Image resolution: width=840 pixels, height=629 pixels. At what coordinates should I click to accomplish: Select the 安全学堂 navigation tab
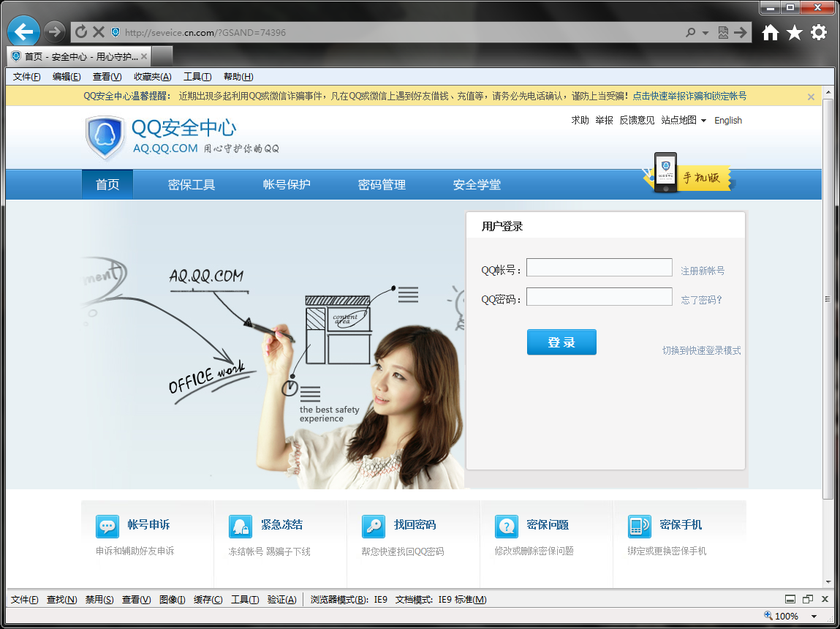click(x=477, y=185)
